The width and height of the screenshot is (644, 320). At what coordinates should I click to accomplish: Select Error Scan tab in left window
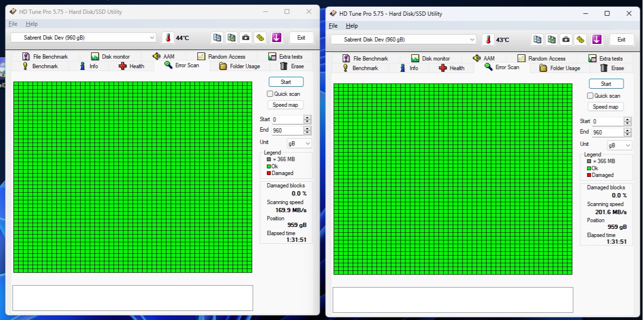point(182,65)
